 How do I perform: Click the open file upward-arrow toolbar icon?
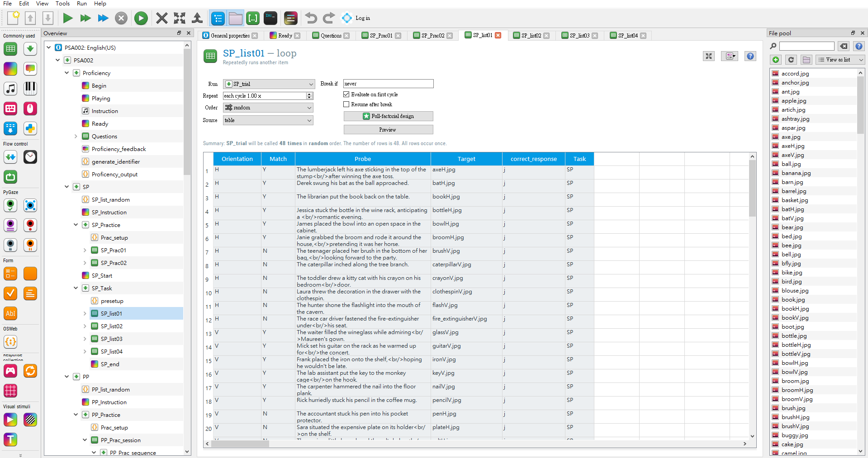[30, 18]
